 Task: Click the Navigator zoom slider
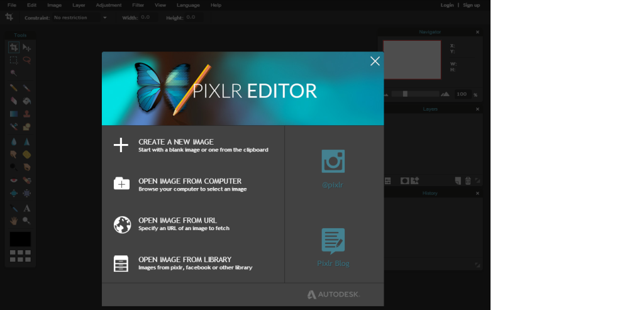(x=415, y=94)
